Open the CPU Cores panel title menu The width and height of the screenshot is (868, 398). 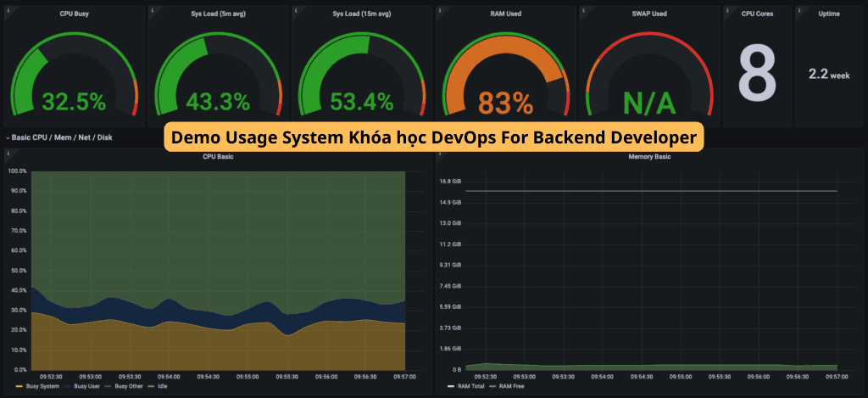pos(757,14)
